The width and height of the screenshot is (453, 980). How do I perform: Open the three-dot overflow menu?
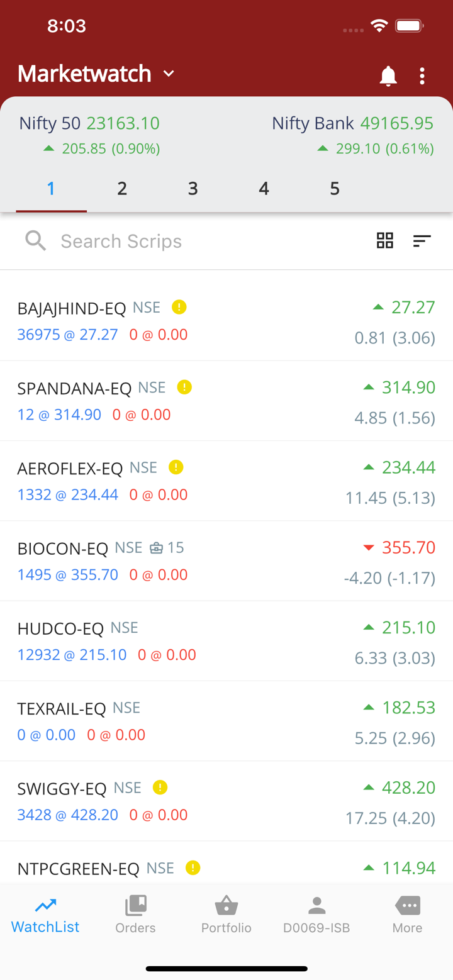click(x=422, y=76)
